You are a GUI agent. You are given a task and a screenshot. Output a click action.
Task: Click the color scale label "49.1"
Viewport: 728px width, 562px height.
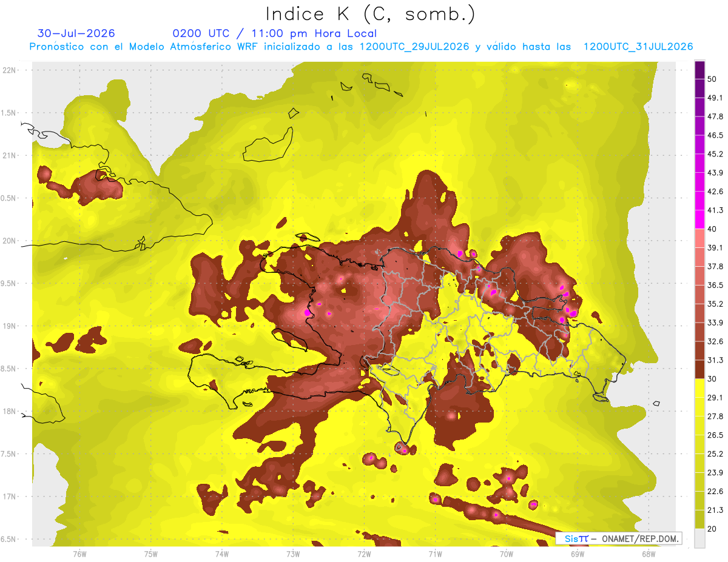tap(715, 98)
